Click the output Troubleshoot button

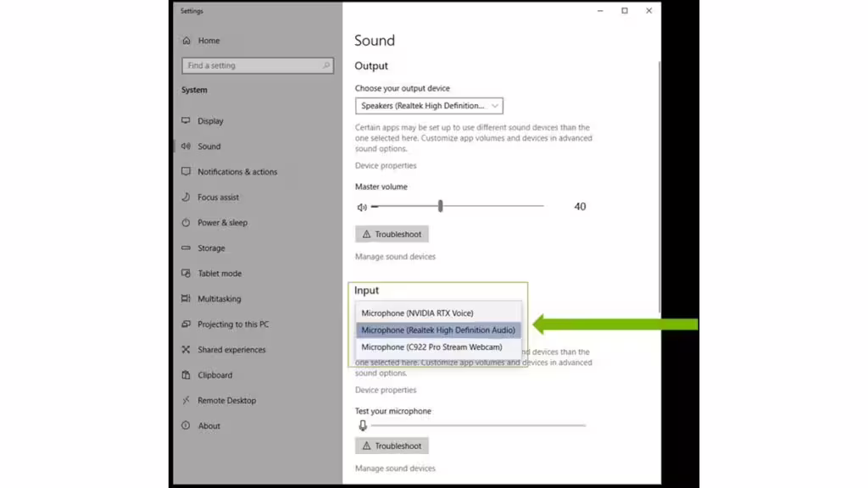(392, 234)
